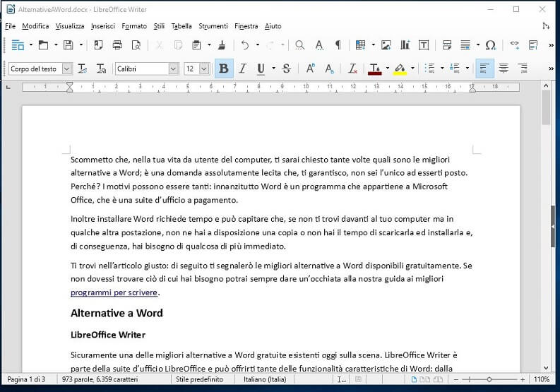Expand New document dropdown arrow
560x392 pixels.
point(30,45)
